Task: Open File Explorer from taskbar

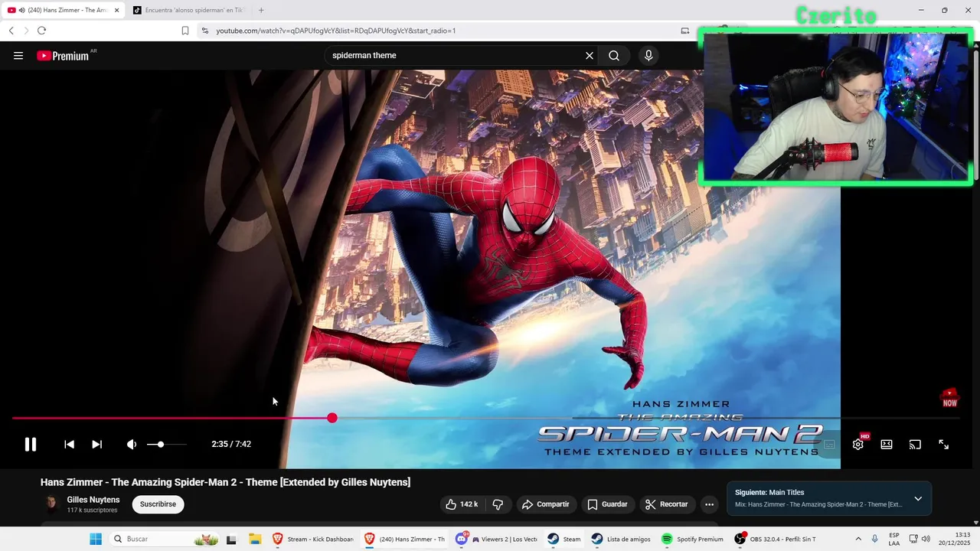Action: [255, 539]
